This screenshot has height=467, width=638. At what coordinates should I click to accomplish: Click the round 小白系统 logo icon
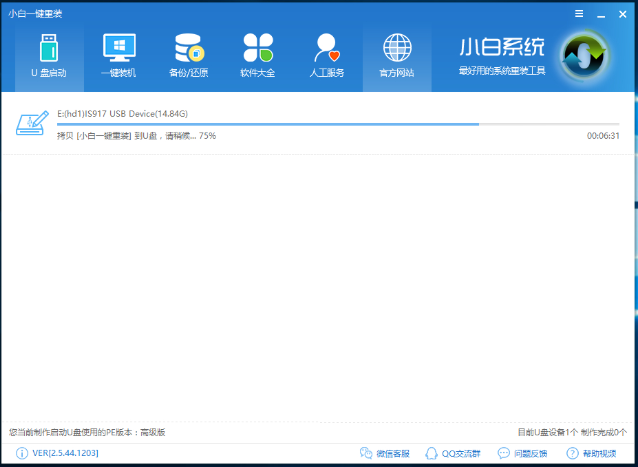click(x=584, y=56)
